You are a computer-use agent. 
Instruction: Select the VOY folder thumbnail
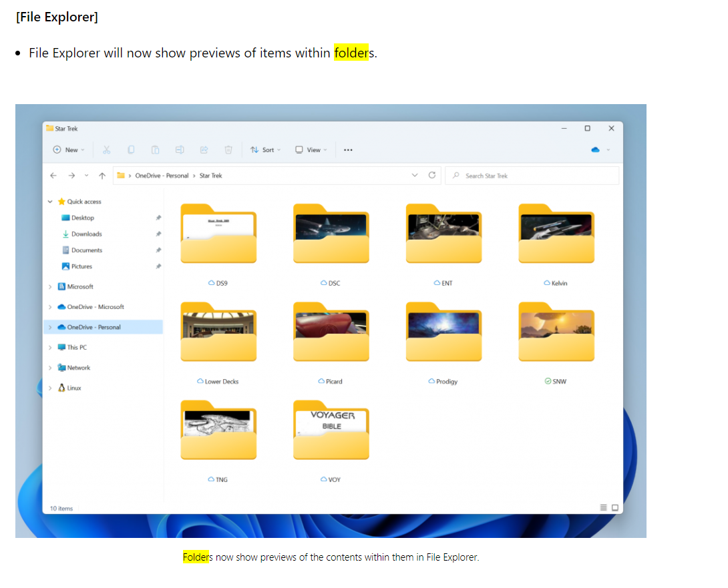coord(331,430)
